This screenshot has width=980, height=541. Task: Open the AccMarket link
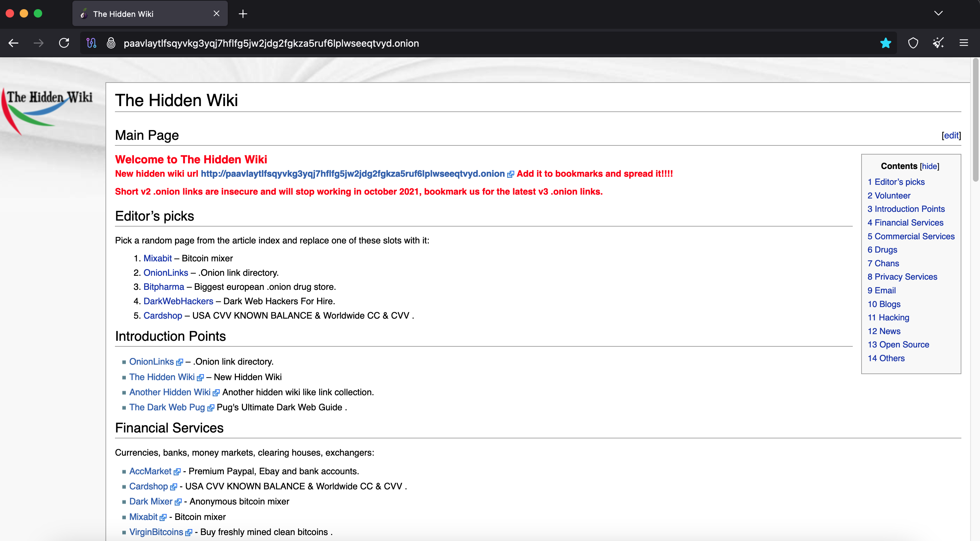tap(150, 471)
